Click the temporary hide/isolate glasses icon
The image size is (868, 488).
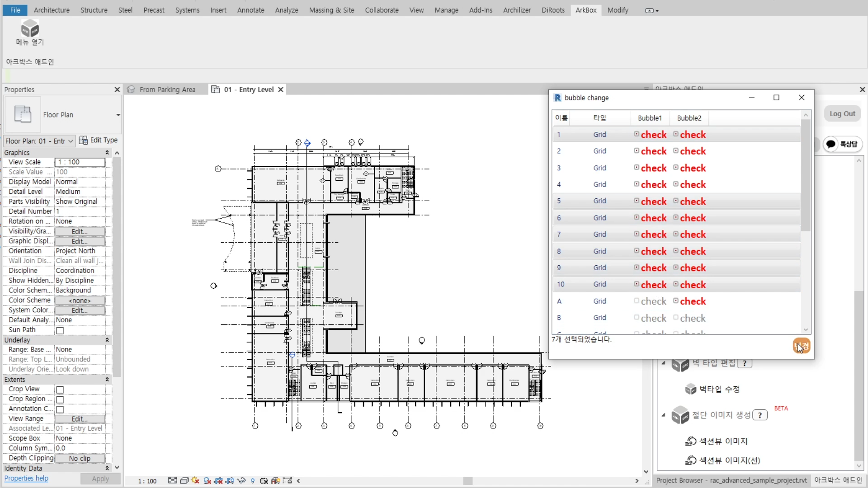click(x=241, y=480)
